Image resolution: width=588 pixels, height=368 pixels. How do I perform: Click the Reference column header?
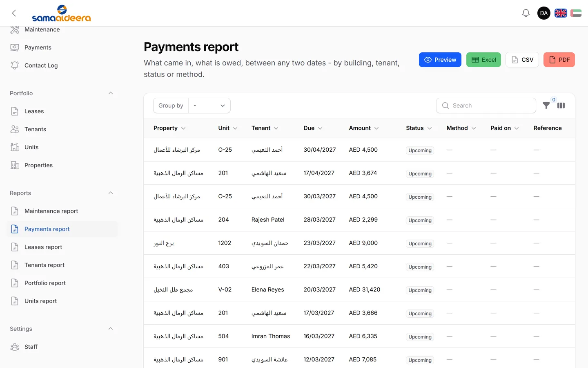(548, 128)
